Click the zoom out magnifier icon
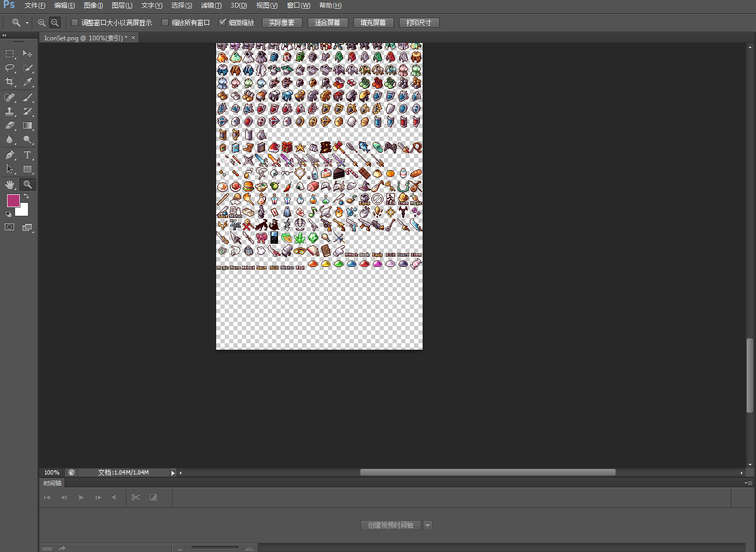Screen dimensions: 756x552 point(55,23)
